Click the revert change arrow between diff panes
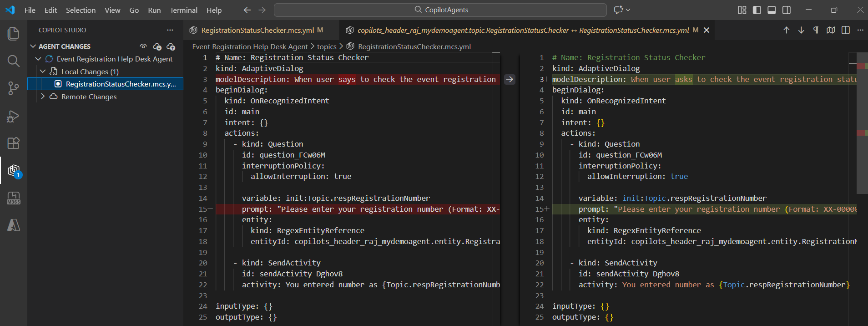The height and width of the screenshot is (326, 868). 510,79
